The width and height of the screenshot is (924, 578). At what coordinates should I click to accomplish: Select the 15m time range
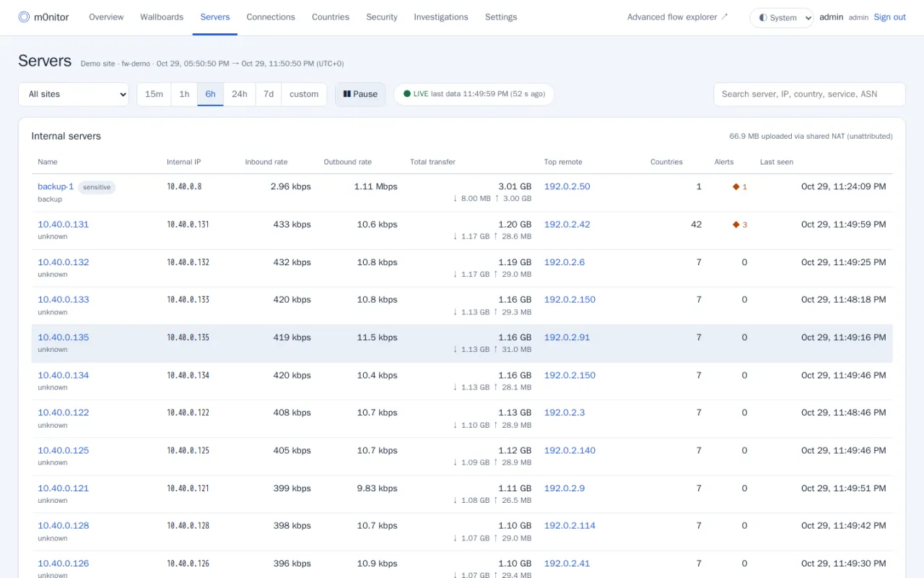[154, 94]
